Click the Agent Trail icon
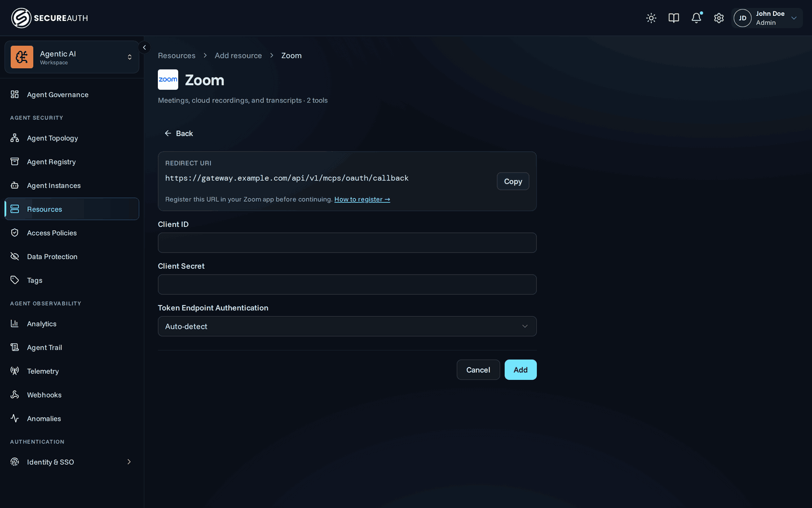 (x=15, y=347)
